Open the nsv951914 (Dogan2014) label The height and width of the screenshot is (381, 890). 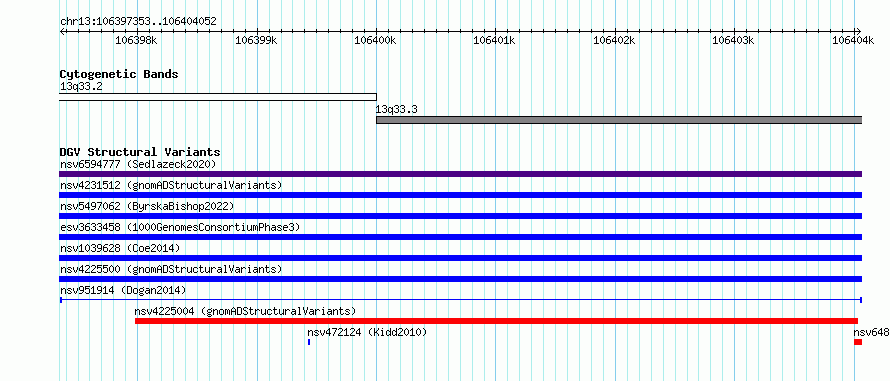123,290
